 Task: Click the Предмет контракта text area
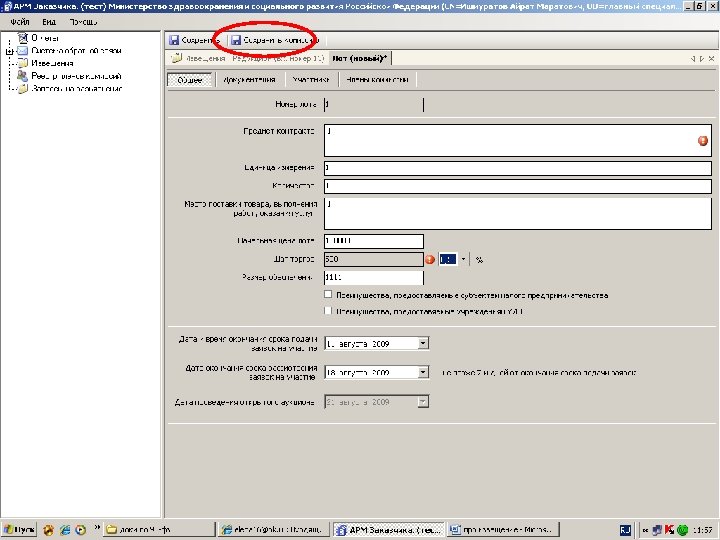pyautogui.click(x=518, y=141)
